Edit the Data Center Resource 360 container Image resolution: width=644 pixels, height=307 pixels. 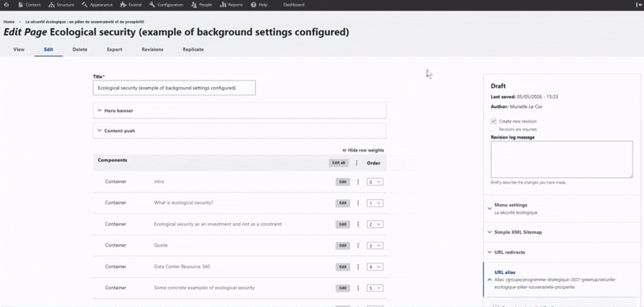(x=343, y=267)
